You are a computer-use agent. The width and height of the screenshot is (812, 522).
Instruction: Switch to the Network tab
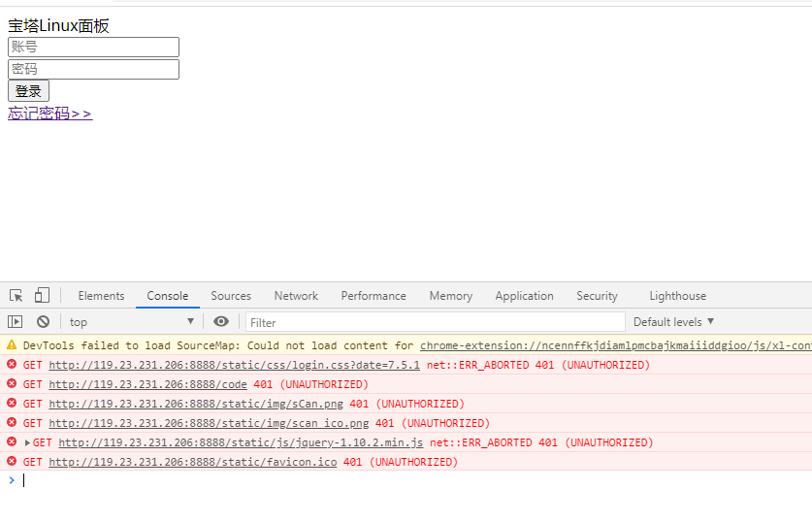pyautogui.click(x=296, y=296)
